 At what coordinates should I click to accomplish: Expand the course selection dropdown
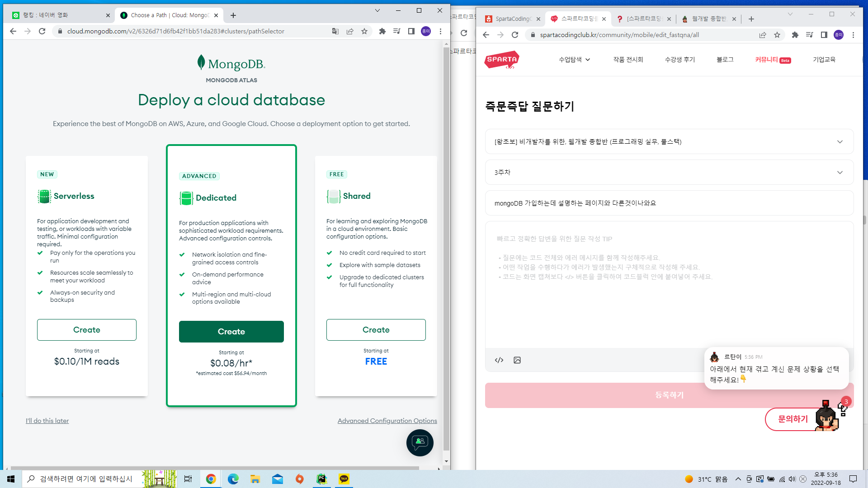669,141
